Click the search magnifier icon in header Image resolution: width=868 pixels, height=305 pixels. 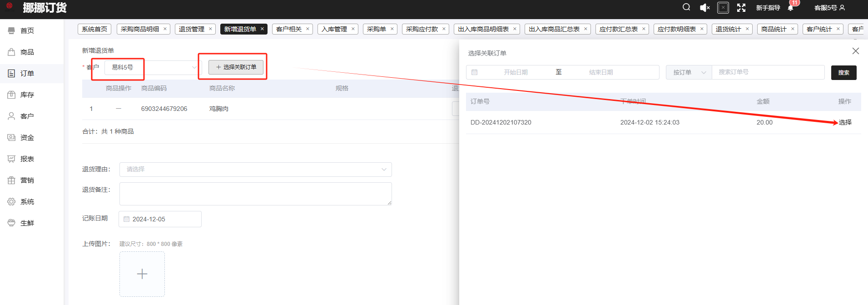coord(686,7)
